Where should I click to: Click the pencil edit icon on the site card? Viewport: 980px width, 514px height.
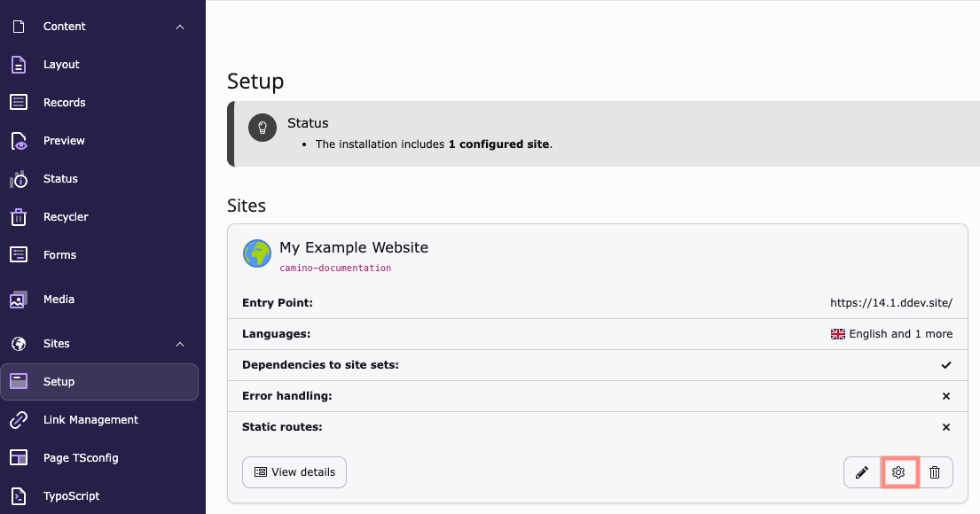862,472
